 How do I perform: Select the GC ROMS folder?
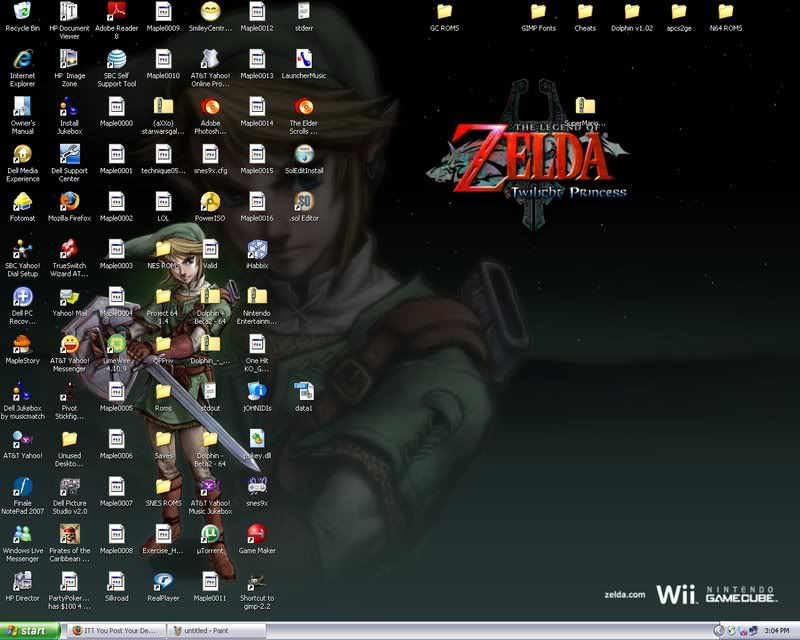444,11
